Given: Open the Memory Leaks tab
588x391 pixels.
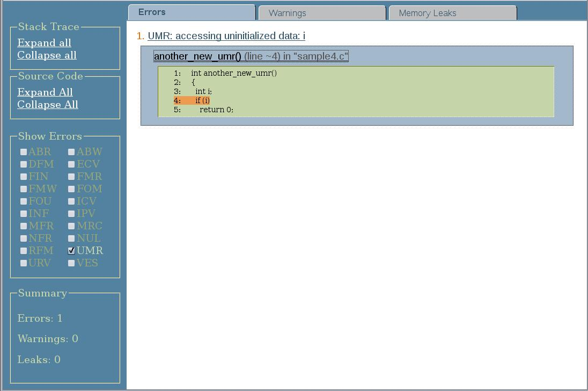Looking at the screenshot, I should [x=453, y=13].
